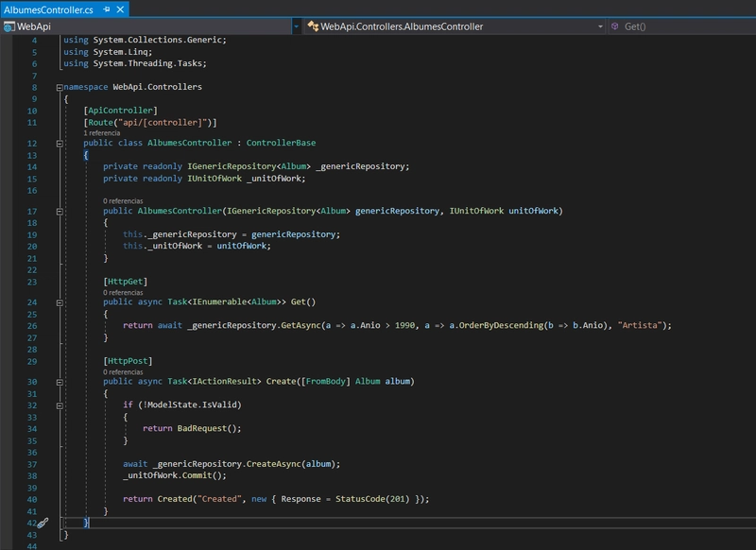Close the AlbumesController.cs tab
756x550 pixels.
(121, 9)
